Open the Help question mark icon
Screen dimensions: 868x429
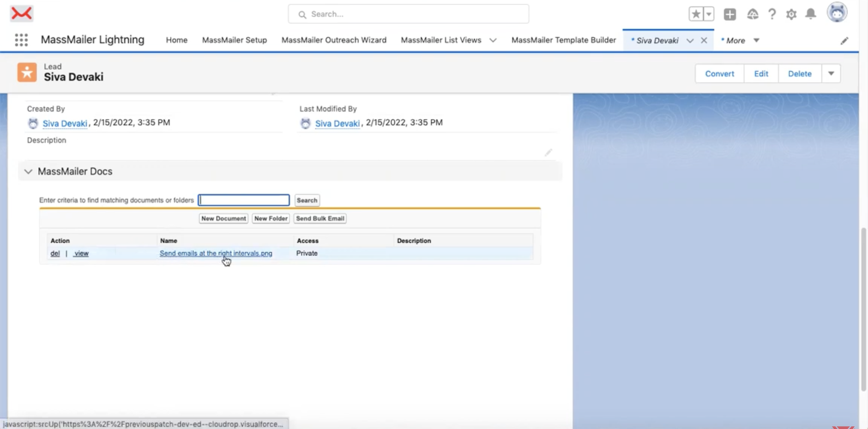pos(772,14)
